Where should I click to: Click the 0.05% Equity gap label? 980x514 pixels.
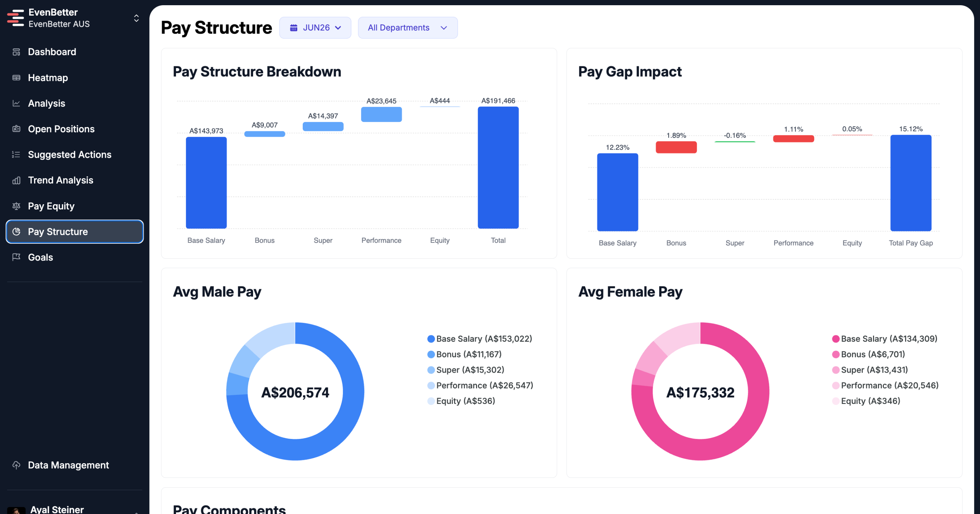pos(852,129)
